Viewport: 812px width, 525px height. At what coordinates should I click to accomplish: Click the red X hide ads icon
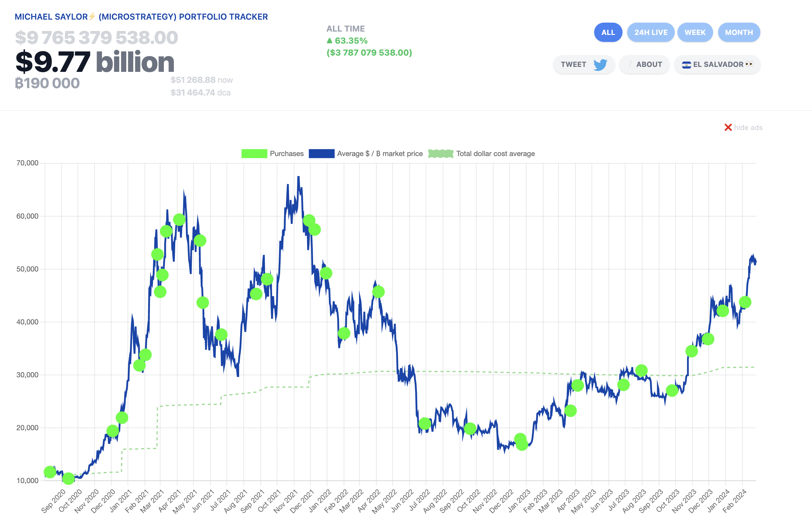(x=728, y=127)
